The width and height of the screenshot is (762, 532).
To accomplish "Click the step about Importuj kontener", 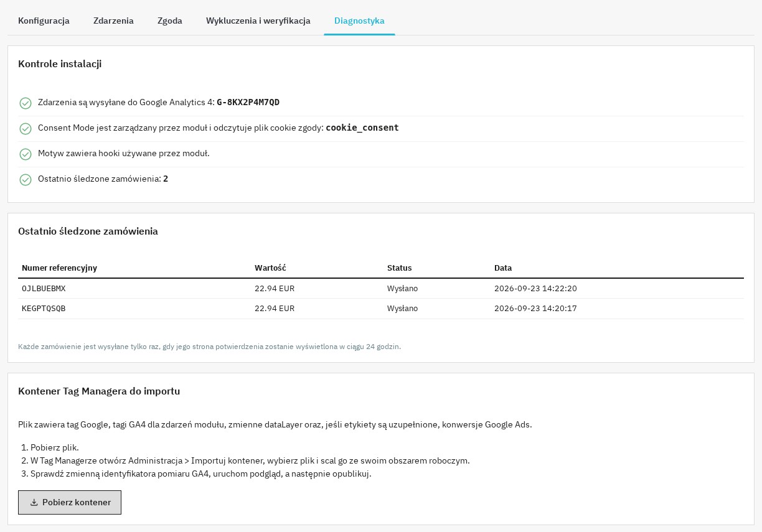I will point(250,461).
